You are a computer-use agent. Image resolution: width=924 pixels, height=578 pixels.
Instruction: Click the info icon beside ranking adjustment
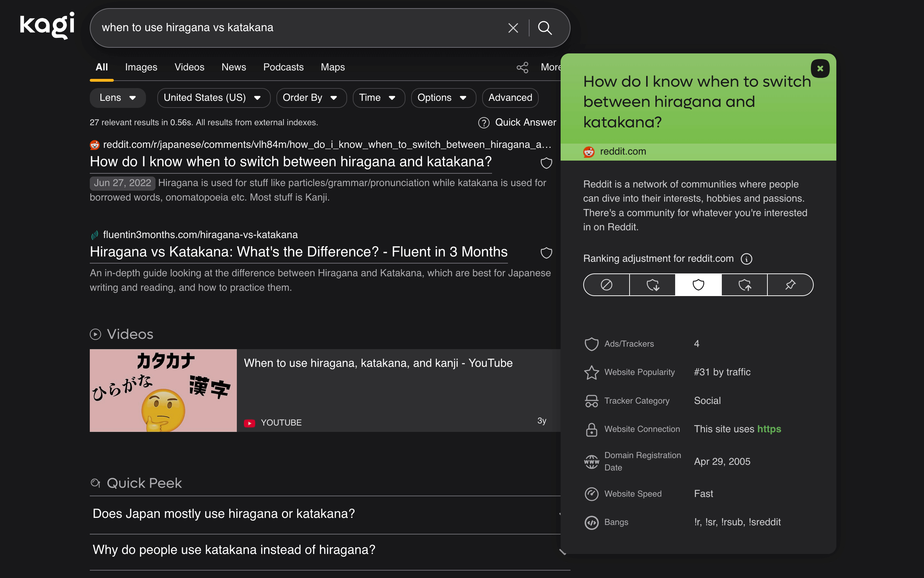[x=747, y=259]
